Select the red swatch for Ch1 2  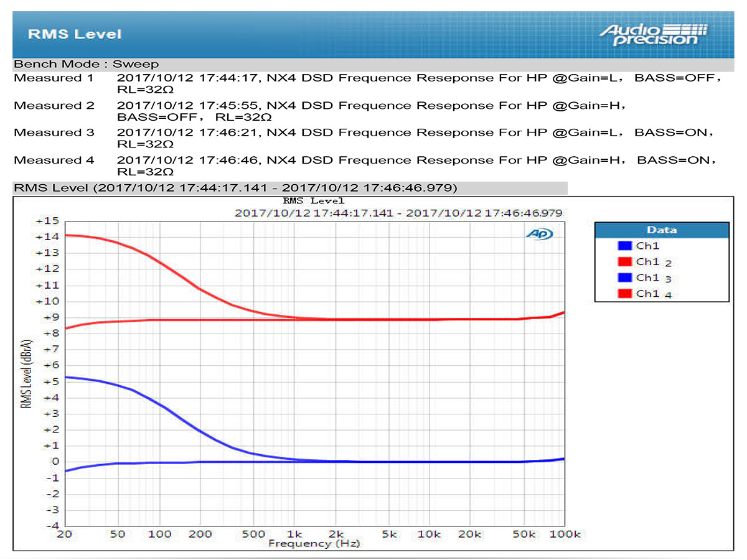click(625, 262)
